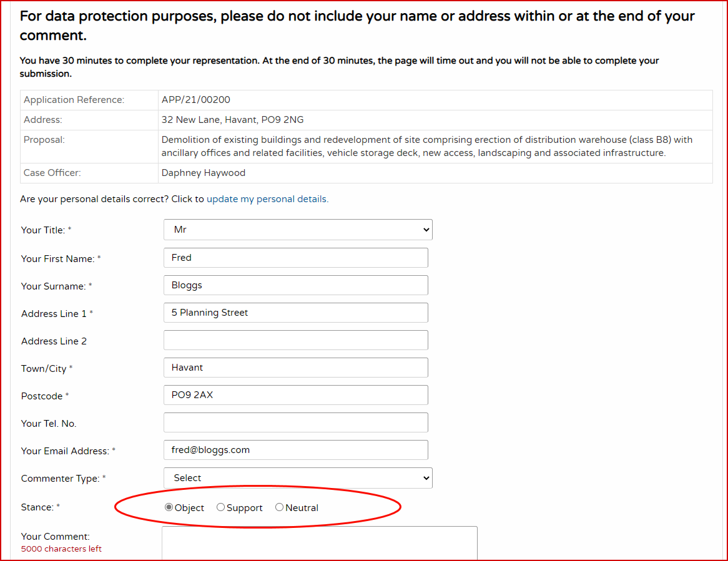This screenshot has width=728, height=561.
Task: Focus the empty Your Tel. No. field
Action: [295, 422]
